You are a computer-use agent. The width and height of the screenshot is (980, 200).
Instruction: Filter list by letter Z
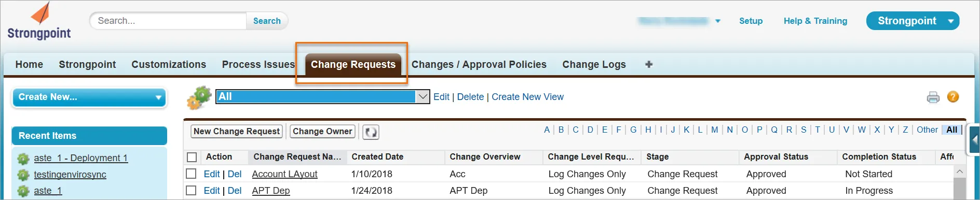tap(905, 130)
